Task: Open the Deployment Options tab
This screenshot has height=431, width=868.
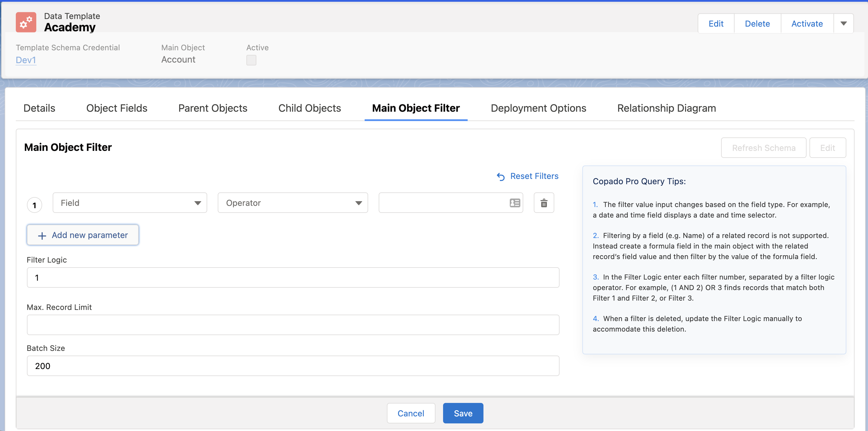Action: 538,108
